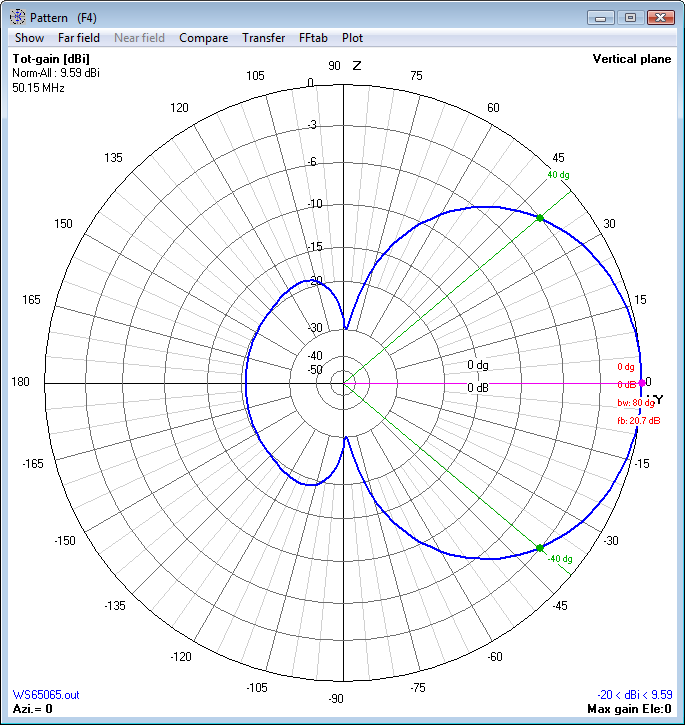Screen dimensions: 685x725
Task: Open the Show menu
Action: [x=29, y=38]
